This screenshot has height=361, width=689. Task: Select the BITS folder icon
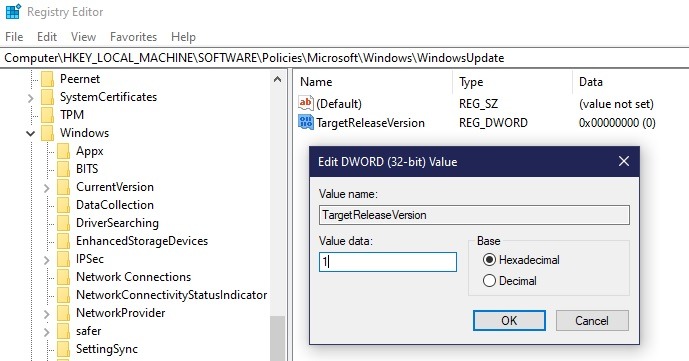tap(63, 169)
